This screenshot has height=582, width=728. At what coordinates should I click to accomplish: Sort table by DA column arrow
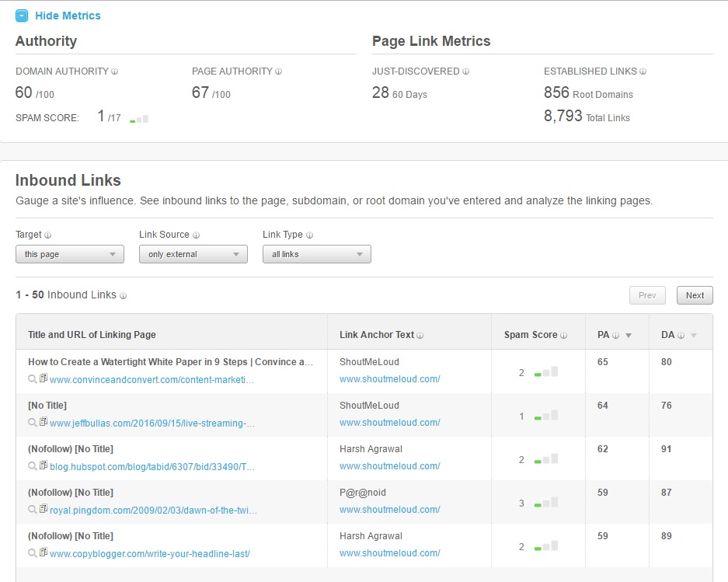point(694,336)
